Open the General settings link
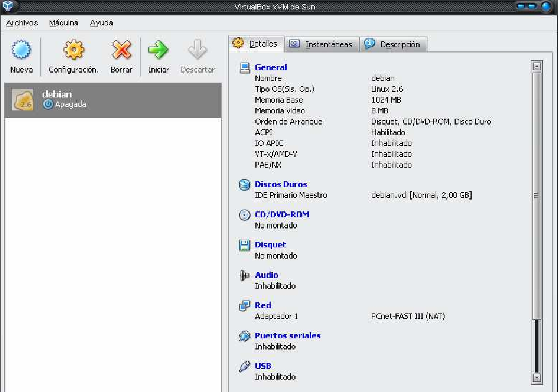The height and width of the screenshot is (392, 558). coord(271,67)
